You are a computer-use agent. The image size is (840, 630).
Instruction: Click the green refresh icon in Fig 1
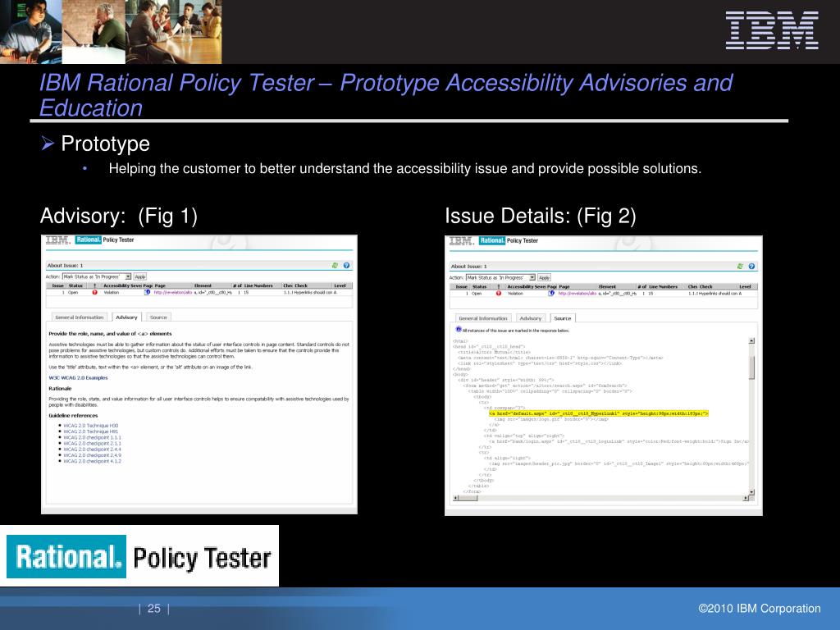(x=335, y=265)
